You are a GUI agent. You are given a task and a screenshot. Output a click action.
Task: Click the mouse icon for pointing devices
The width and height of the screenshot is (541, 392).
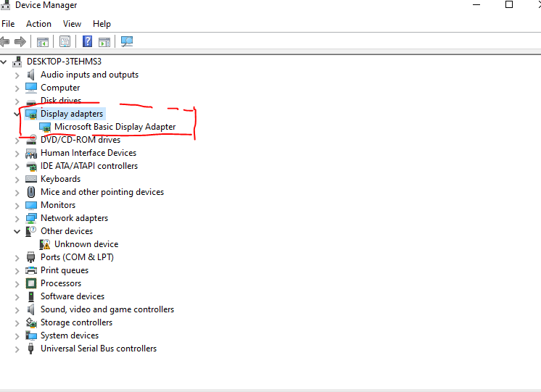click(31, 192)
